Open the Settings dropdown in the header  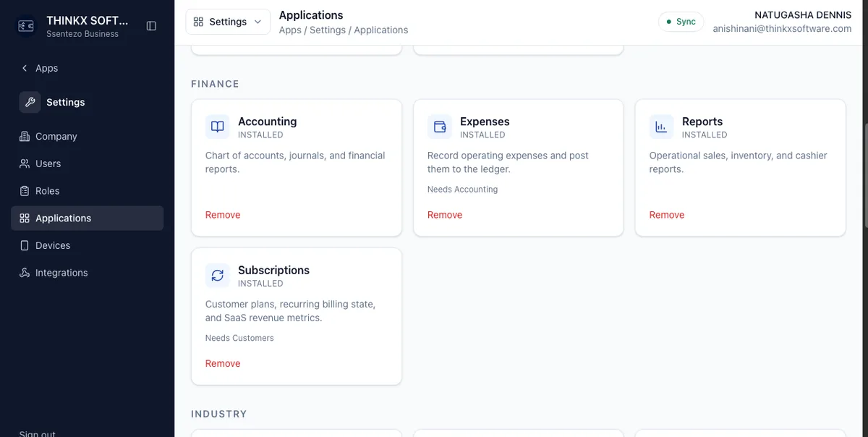click(x=228, y=22)
